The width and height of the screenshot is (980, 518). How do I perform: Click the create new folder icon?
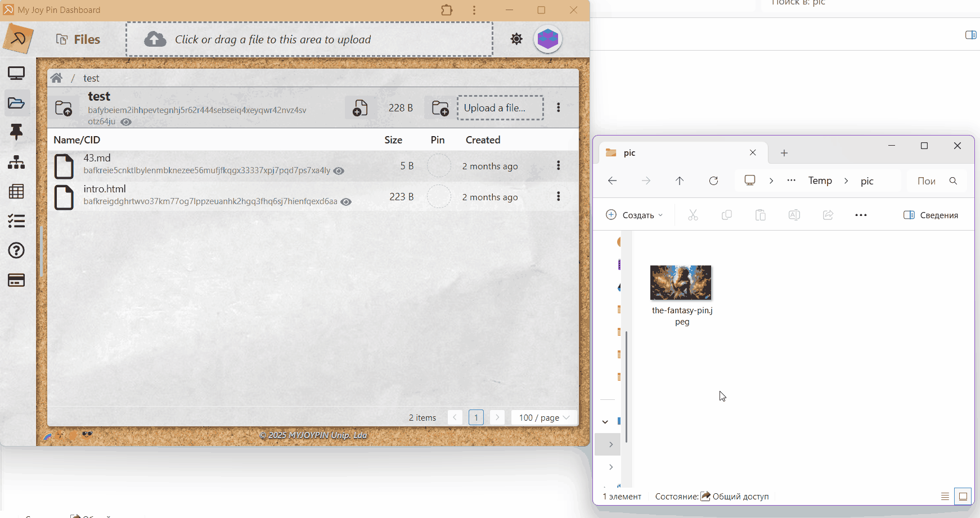pos(440,107)
